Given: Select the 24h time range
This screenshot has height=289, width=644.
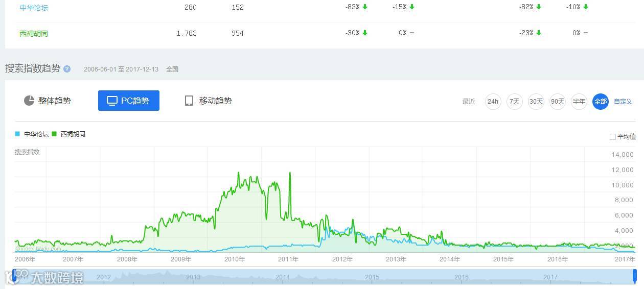Looking at the screenshot, I should tap(493, 102).
